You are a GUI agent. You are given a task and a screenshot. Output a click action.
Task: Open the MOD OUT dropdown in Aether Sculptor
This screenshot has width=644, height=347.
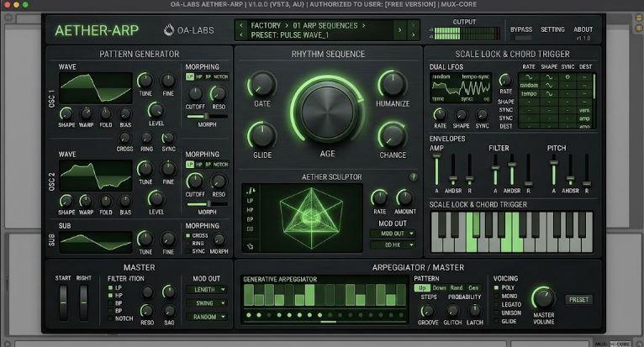pos(393,234)
